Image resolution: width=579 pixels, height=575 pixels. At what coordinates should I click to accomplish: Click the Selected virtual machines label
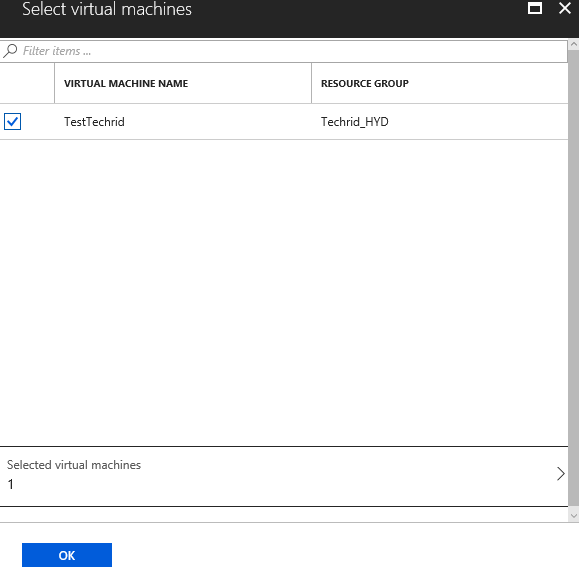point(74,465)
